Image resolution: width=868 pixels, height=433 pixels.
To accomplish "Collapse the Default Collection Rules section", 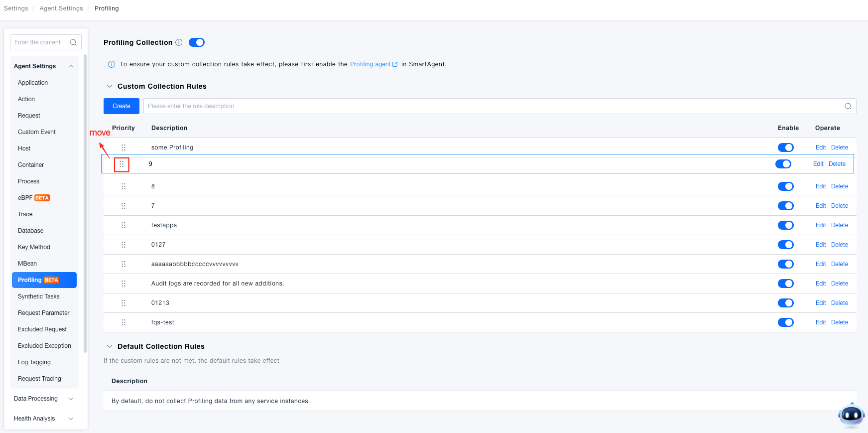I will pyautogui.click(x=110, y=346).
